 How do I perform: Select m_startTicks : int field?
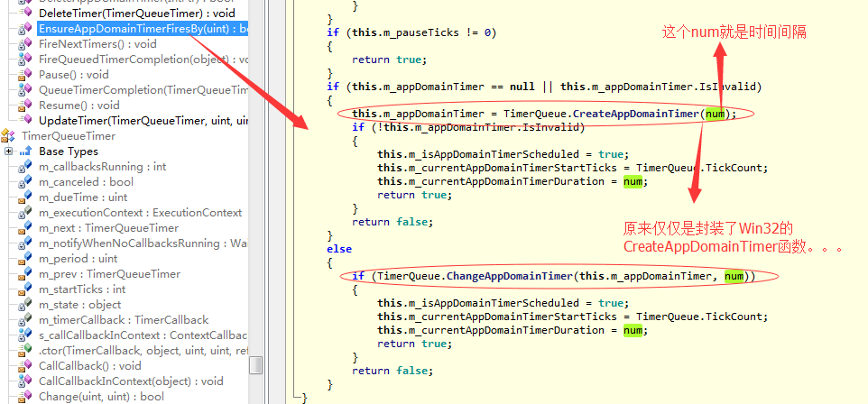82,289
